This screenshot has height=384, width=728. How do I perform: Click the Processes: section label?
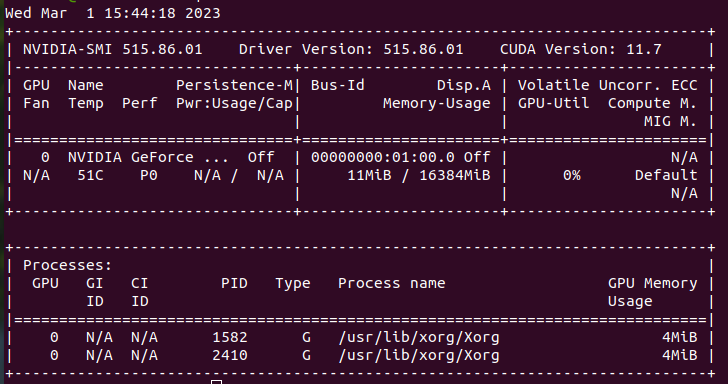[x=68, y=266]
